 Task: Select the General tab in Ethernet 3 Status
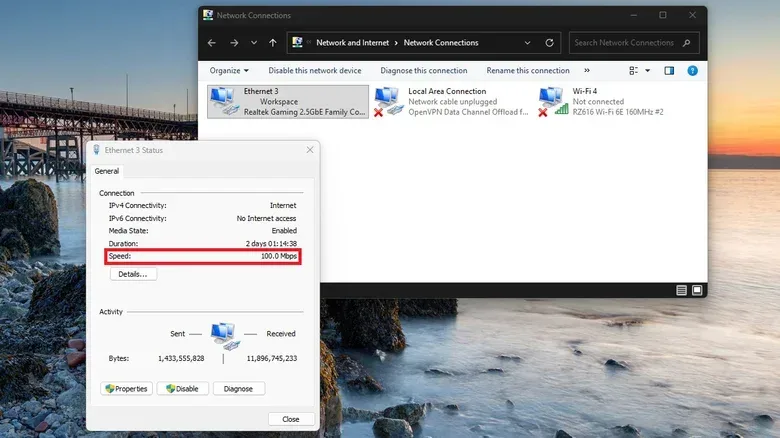click(107, 171)
